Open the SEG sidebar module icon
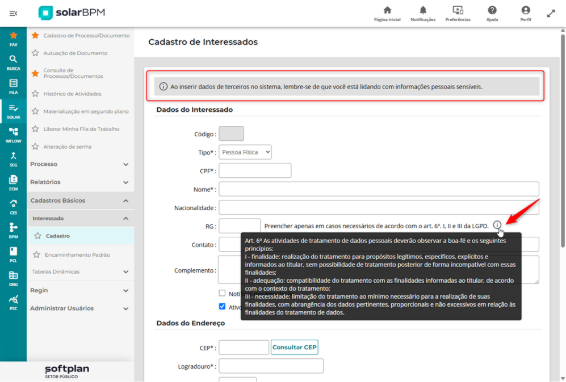Image resolution: width=566 pixels, height=382 pixels. [x=13, y=159]
